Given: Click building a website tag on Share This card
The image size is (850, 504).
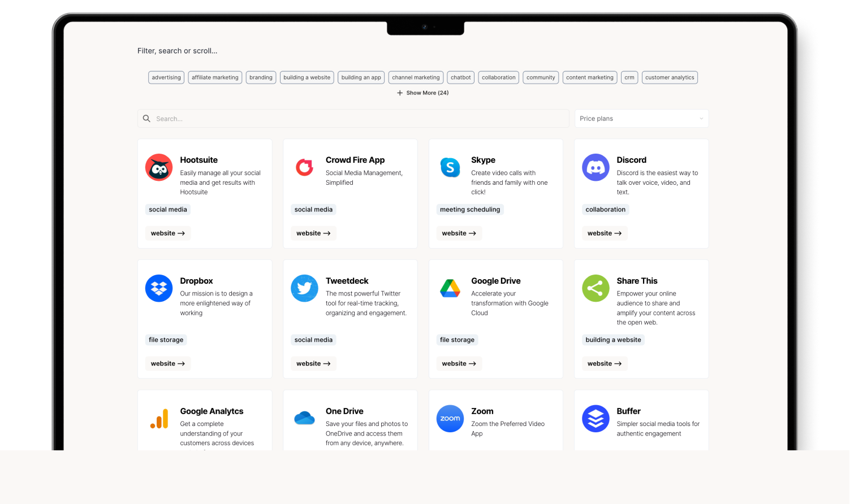Looking at the screenshot, I should coord(614,340).
